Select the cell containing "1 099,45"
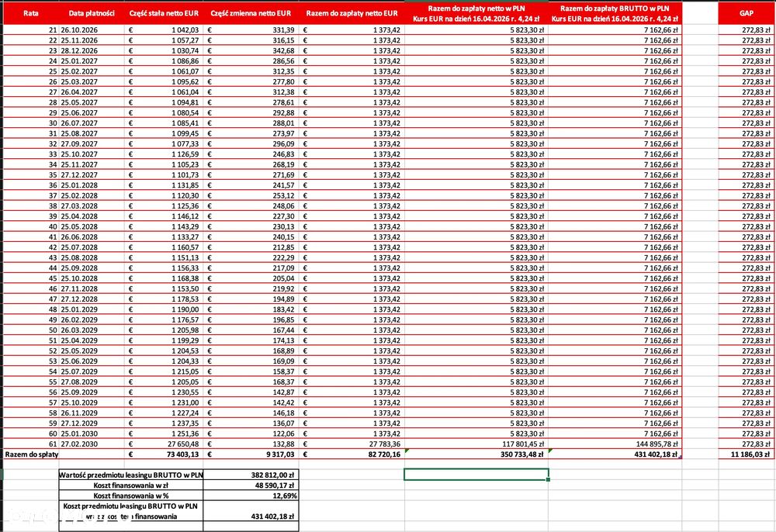The image size is (776, 532). [x=164, y=133]
